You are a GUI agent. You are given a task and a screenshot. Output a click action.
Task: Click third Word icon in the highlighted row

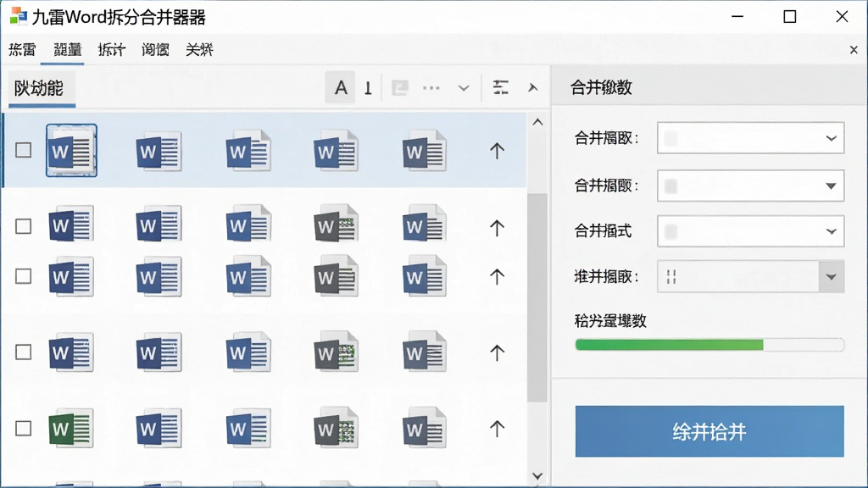point(248,151)
